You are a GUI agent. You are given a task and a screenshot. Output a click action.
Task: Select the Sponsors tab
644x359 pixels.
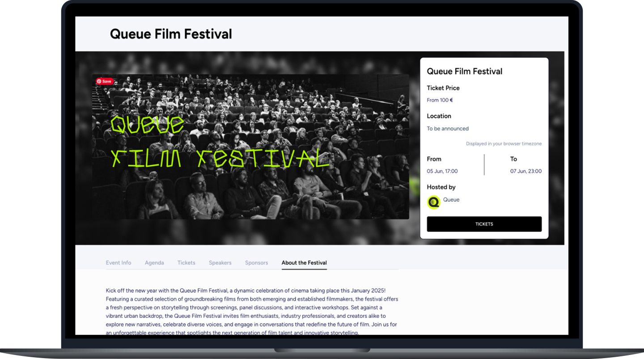pyautogui.click(x=256, y=263)
